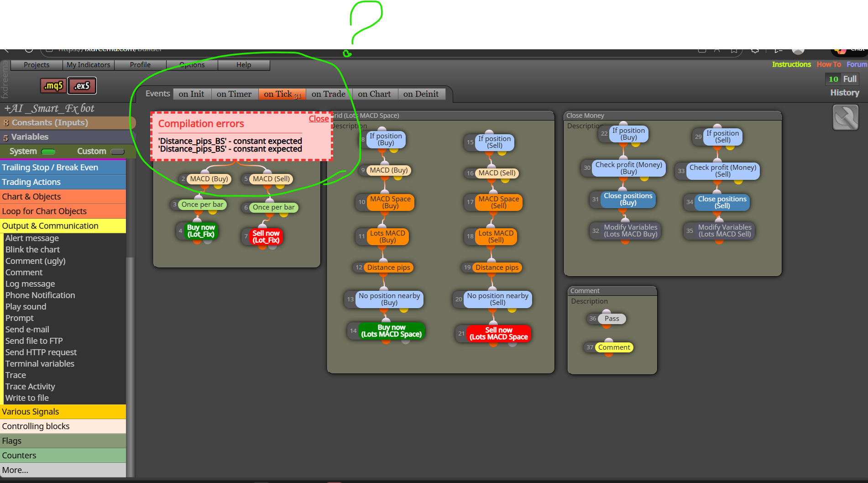The width and height of the screenshot is (868, 483).
Task: Collapse Output & Communication category
Action: pos(63,226)
